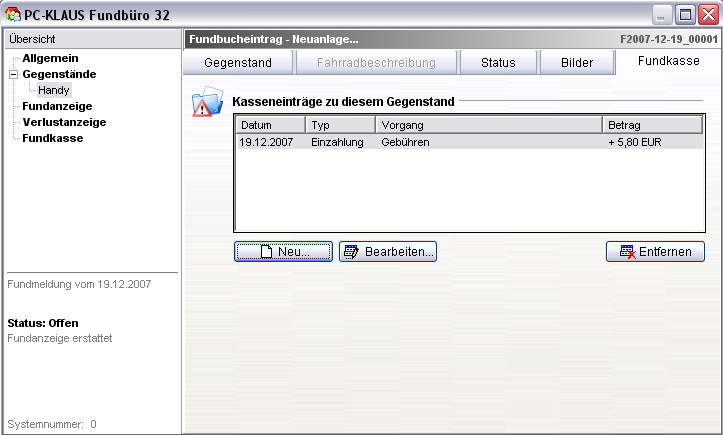Select Fundkasse in the sidebar tree
This screenshot has width=723, height=435.
tap(52, 138)
